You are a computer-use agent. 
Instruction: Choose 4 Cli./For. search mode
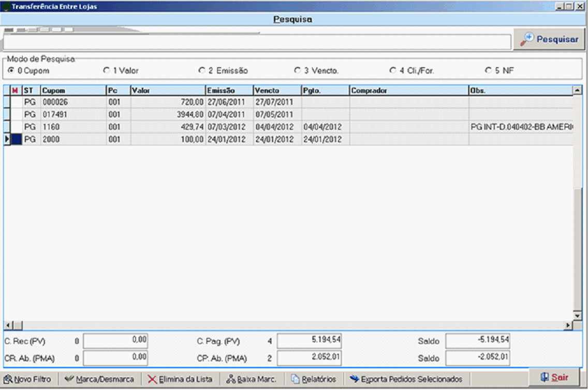tap(392, 70)
